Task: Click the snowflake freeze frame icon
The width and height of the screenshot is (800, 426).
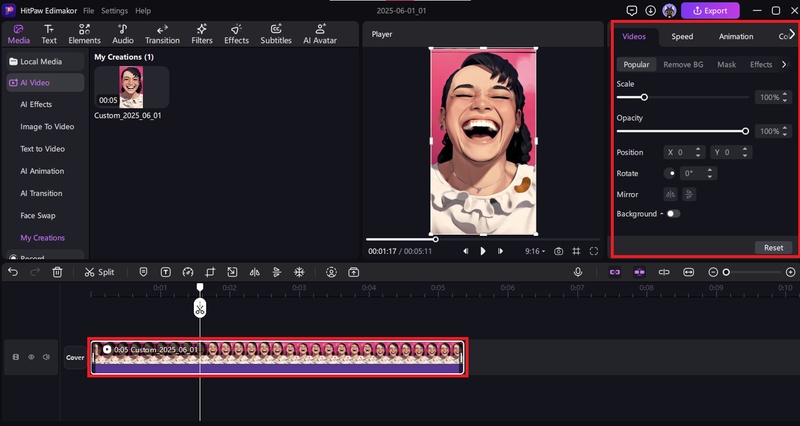Action: tap(299, 272)
